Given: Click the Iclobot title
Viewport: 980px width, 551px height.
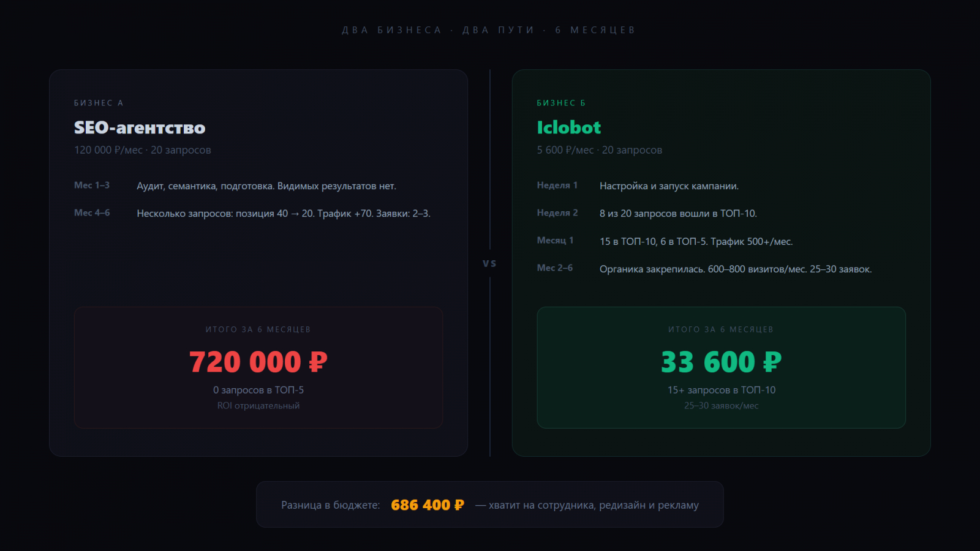Looking at the screenshot, I should [568, 127].
